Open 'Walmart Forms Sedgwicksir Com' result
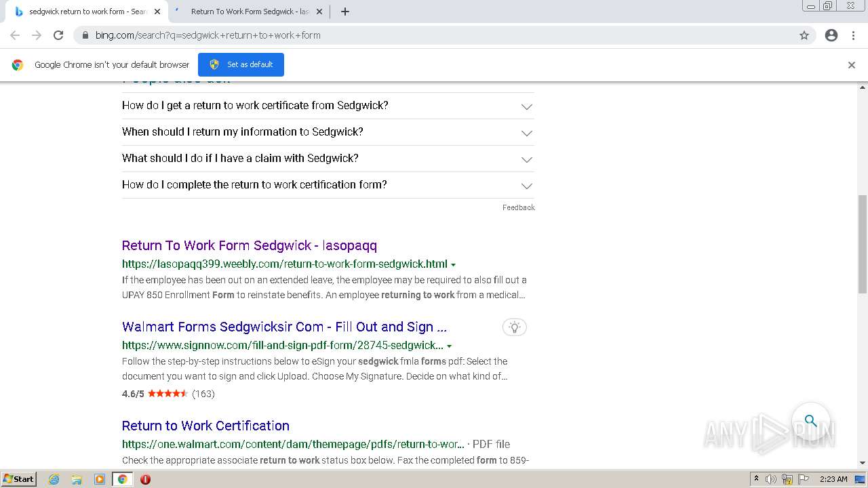This screenshot has width=868, height=488. coord(284,327)
